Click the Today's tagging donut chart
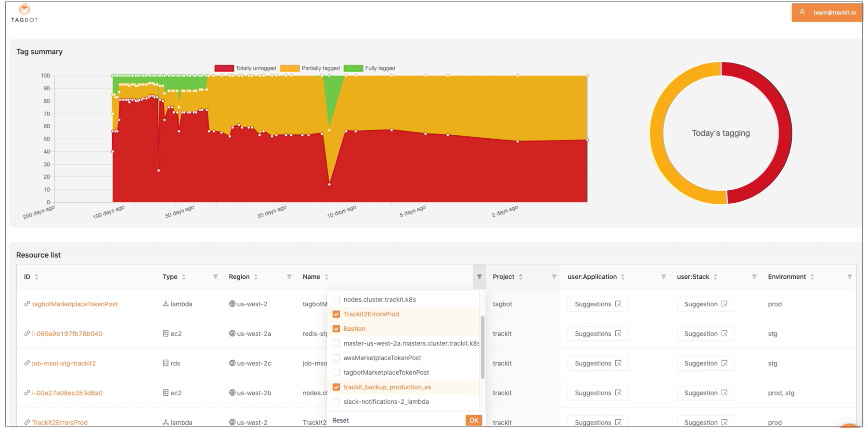This screenshot has width=868, height=428. [721, 133]
